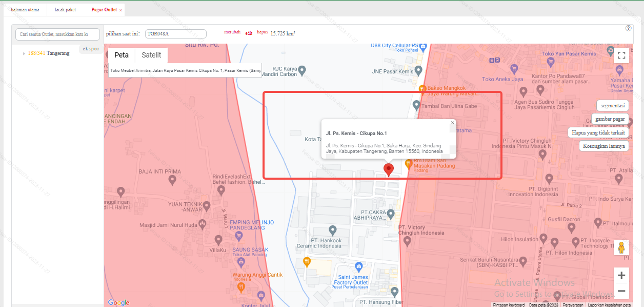Toggle fullscreen map view

(621, 55)
